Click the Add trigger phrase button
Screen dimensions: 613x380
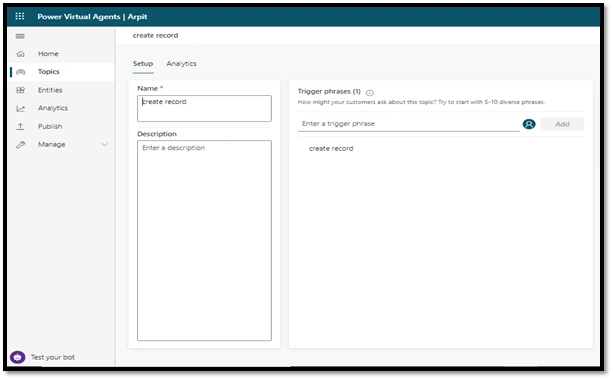click(x=562, y=124)
